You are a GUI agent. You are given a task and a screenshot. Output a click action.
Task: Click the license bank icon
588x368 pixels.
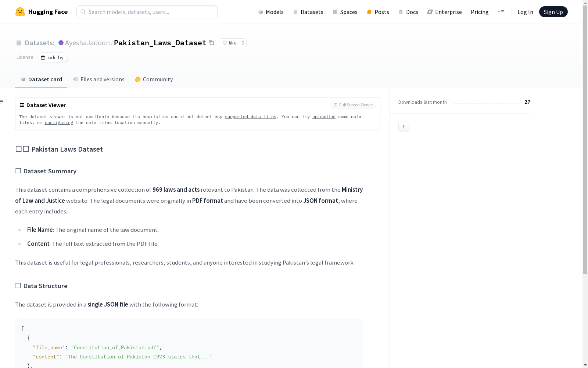[43, 57]
